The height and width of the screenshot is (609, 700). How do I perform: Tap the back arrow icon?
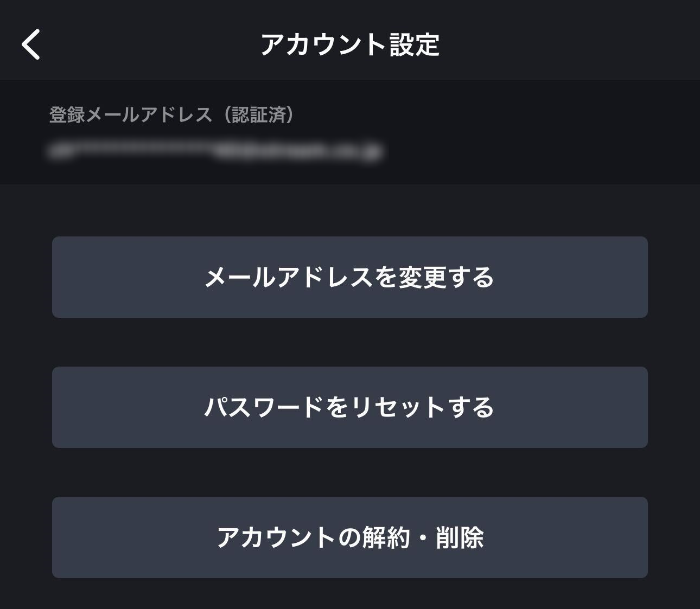[x=31, y=44]
